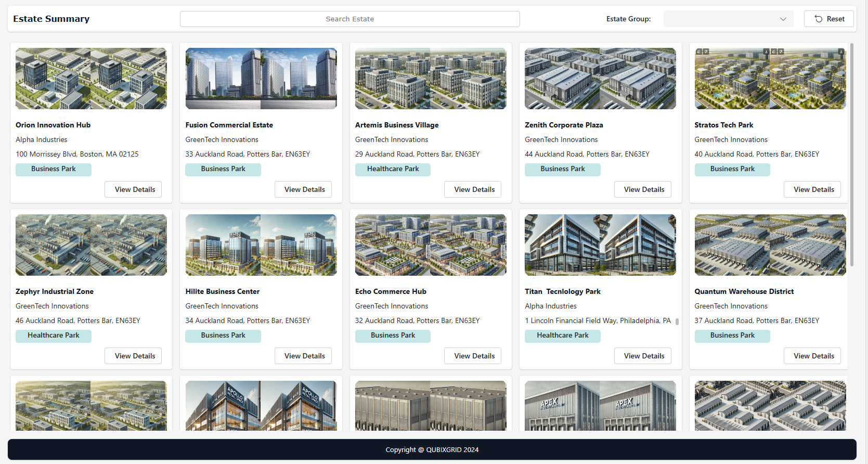Click the Reset button
868x464 pixels.
pyautogui.click(x=828, y=19)
